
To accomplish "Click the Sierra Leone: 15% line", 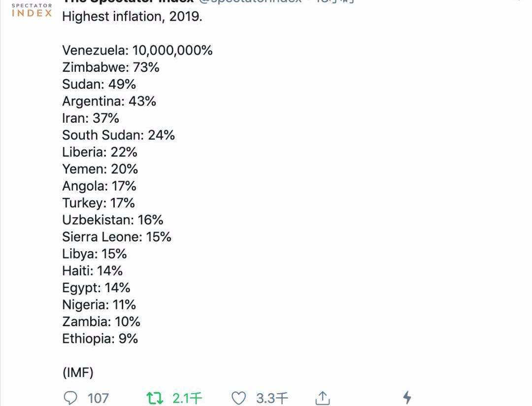I will click(x=117, y=237).
